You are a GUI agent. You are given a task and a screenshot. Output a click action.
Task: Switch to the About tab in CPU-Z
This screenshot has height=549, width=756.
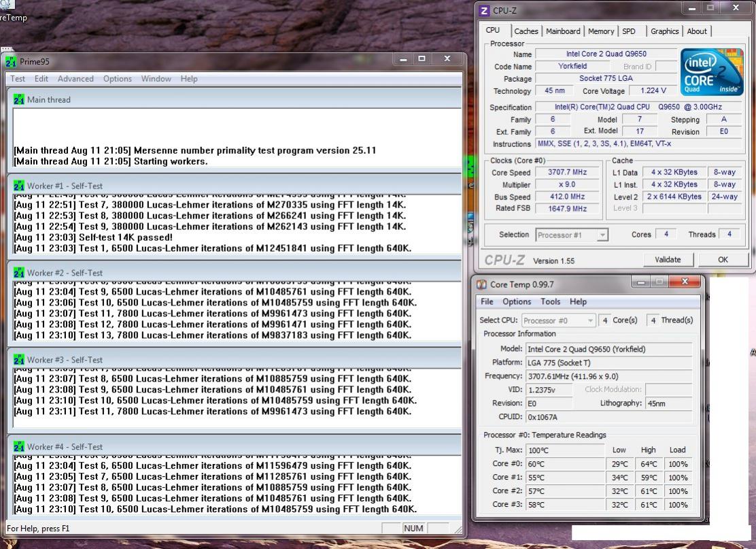pyautogui.click(x=697, y=31)
